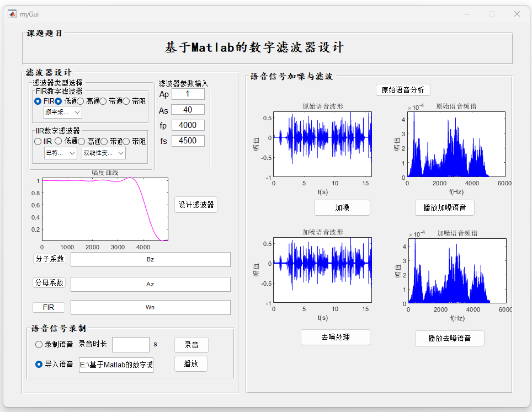Image resolution: width=532 pixels, height=412 pixels.
Task: Run denoising with the 去噪处理 button
Action: click(x=336, y=337)
